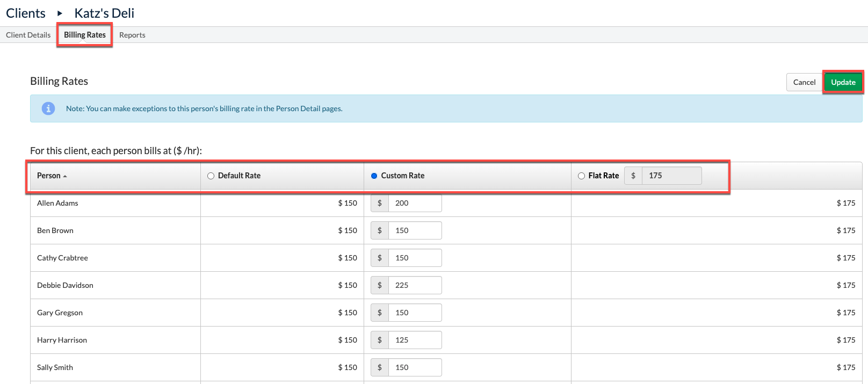Click the info icon in the note banner
This screenshot has width=868, height=384.
tap(48, 108)
